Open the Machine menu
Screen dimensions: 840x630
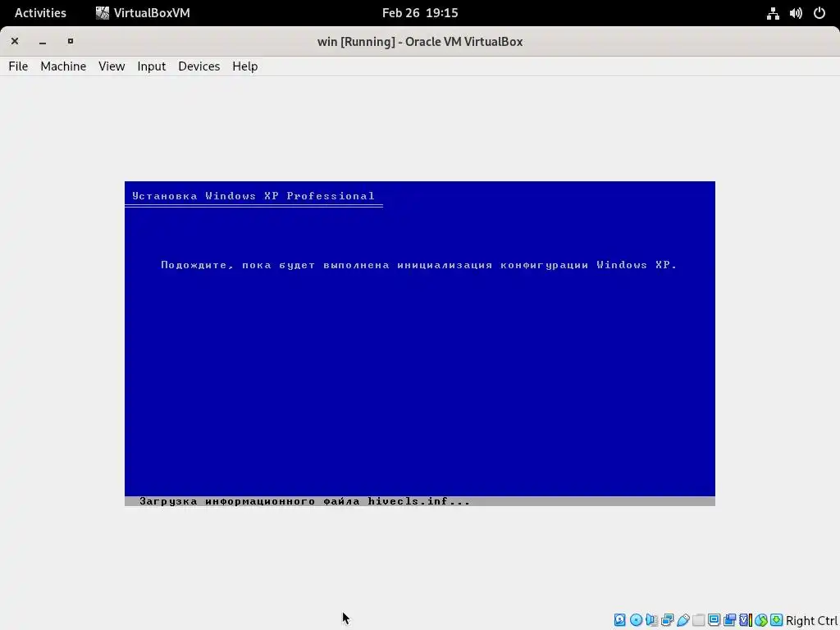pyautogui.click(x=63, y=66)
